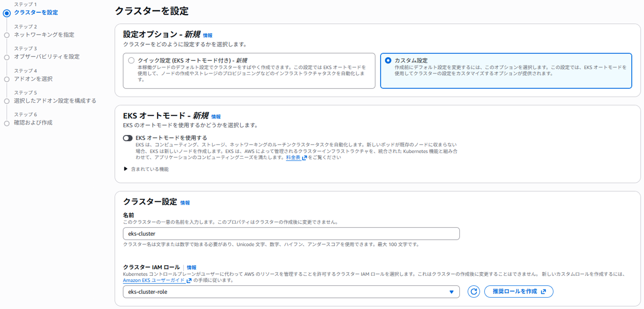Select the カスタム設定 radio option
Screen dimensions: 644x309
388,60
